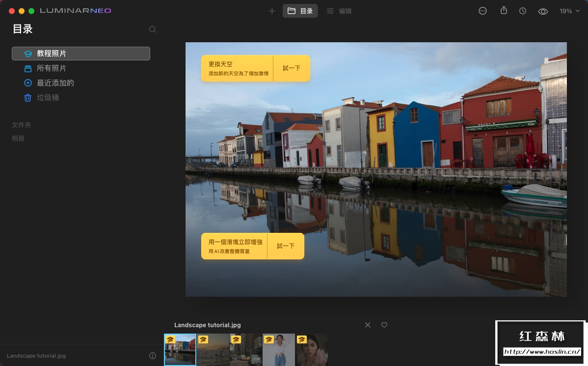588x366 pixels.
Task: Open 最近添加的 recently added photos
Action: [x=55, y=83]
